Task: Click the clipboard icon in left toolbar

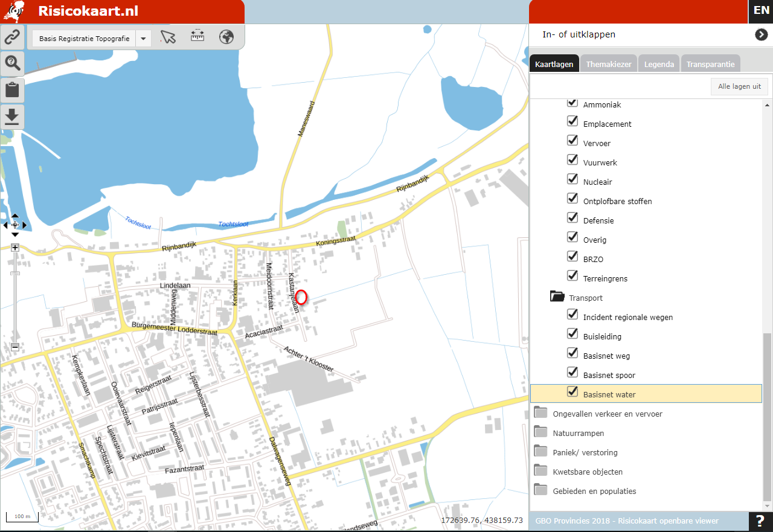Action: point(12,91)
